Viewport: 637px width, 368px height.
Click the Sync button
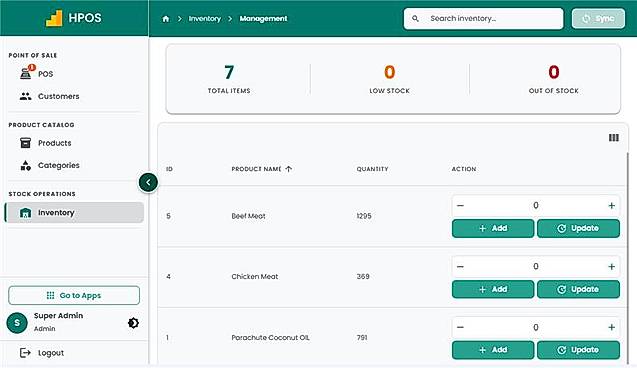click(598, 19)
